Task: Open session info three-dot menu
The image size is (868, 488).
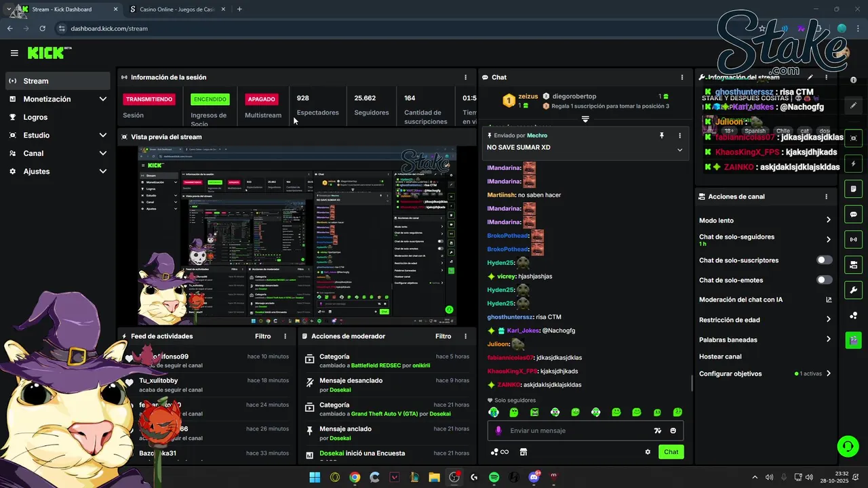Action: pyautogui.click(x=465, y=77)
